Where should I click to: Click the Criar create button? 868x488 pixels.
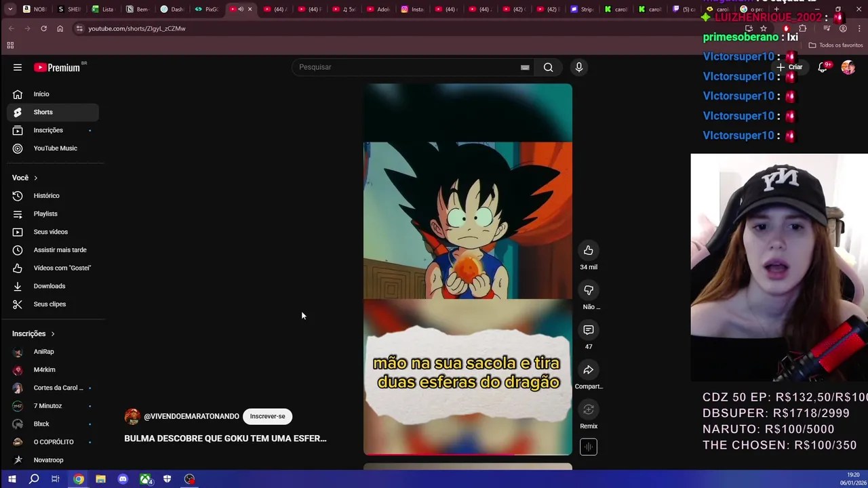pos(790,67)
